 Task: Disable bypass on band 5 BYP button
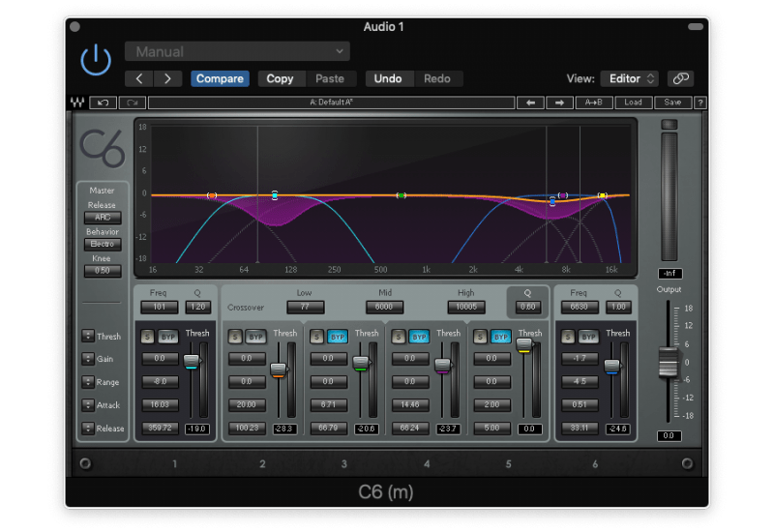(x=501, y=337)
